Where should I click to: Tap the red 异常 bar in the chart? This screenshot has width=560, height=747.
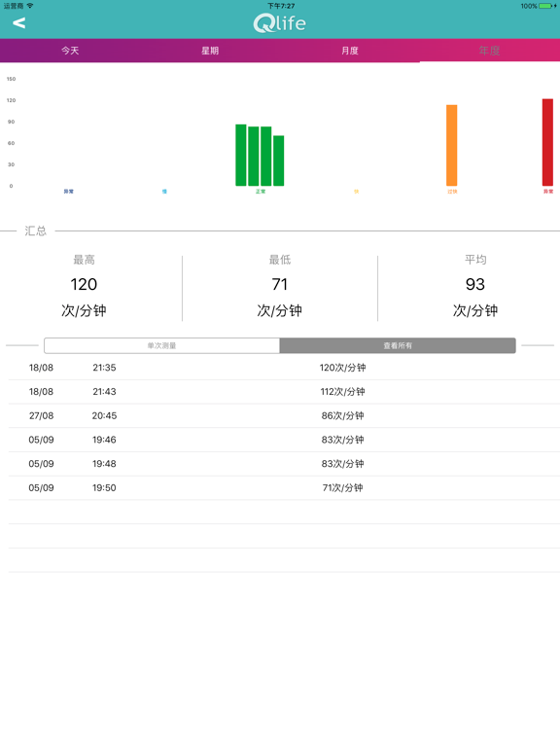click(547, 142)
